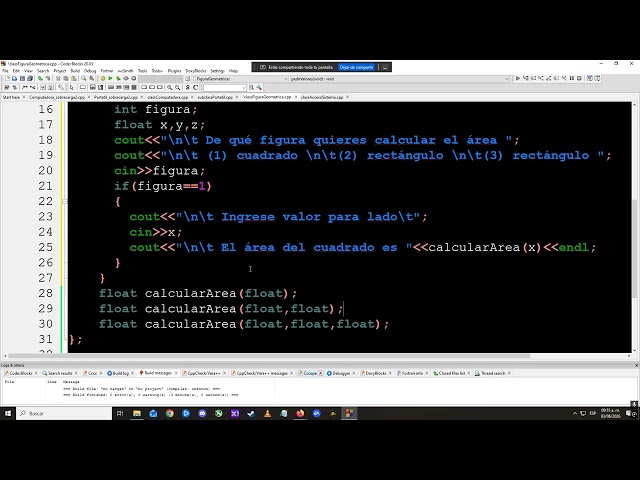
Task: Open the File menu
Action: click(x=5, y=71)
